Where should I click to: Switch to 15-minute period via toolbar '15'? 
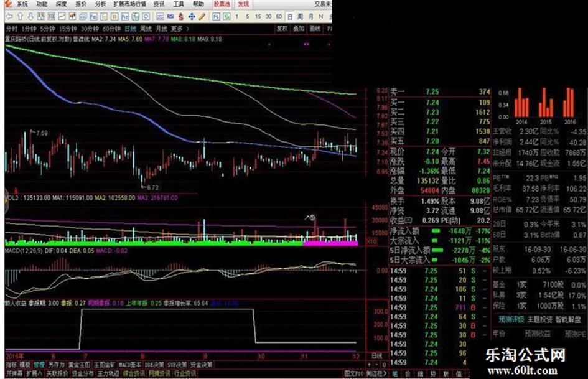click(x=258, y=17)
